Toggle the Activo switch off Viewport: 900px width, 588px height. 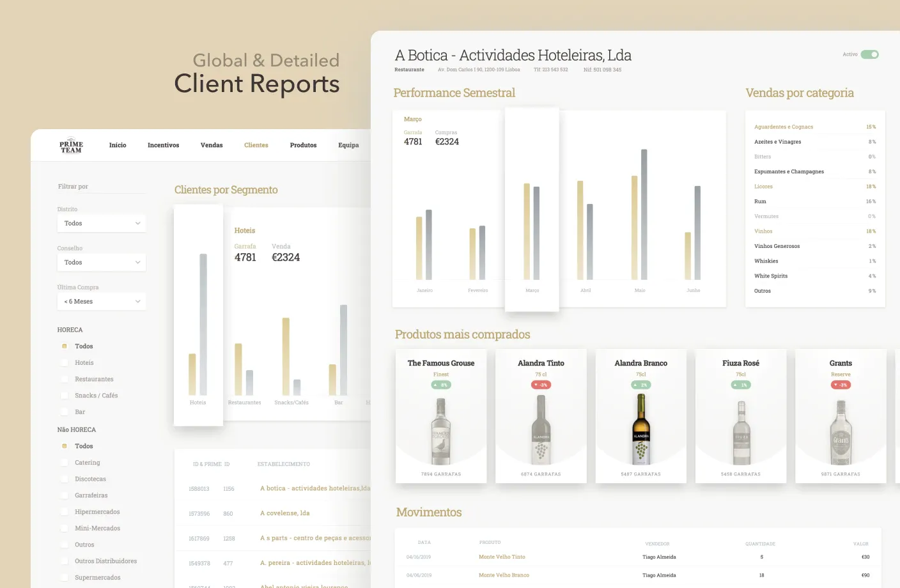tap(869, 54)
